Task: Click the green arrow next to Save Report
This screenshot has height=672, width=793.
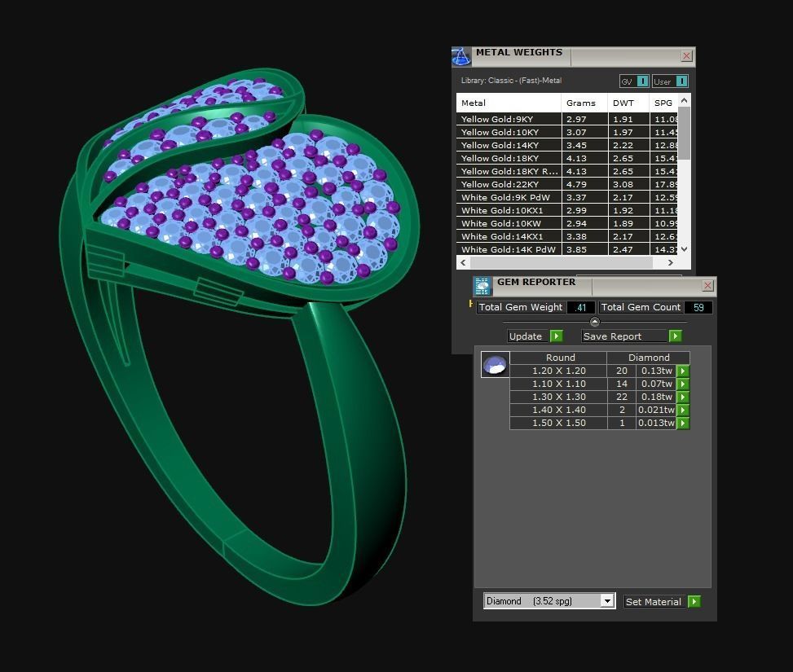Action: [675, 336]
